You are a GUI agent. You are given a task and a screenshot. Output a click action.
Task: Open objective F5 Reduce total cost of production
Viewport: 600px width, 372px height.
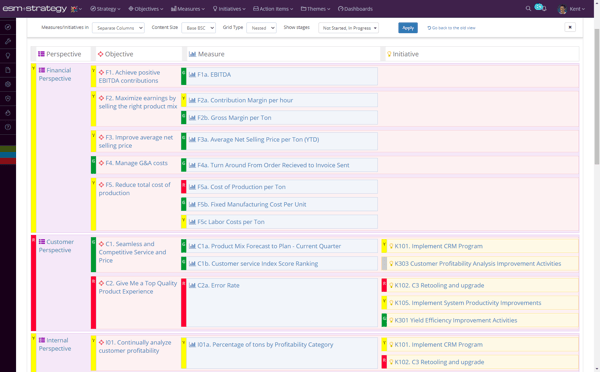[135, 189]
